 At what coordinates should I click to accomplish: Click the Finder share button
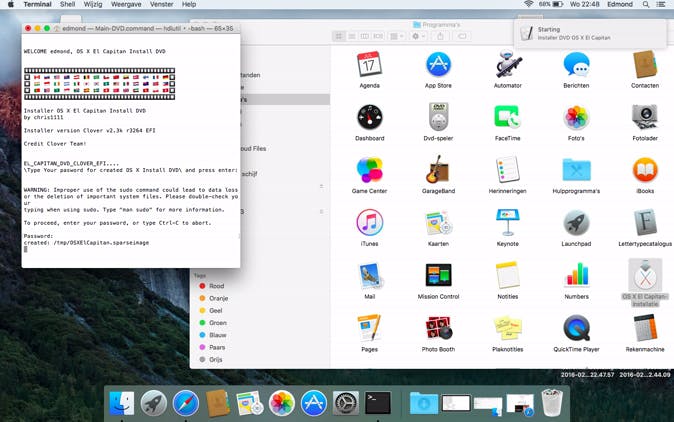pos(440,36)
